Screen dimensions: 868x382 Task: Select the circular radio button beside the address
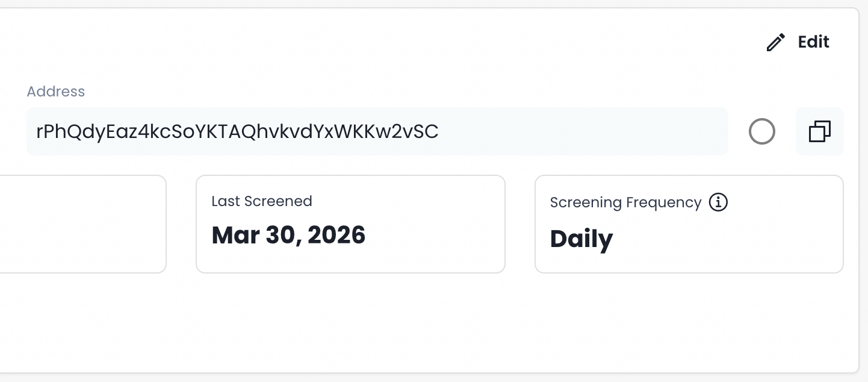click(762, 131)
